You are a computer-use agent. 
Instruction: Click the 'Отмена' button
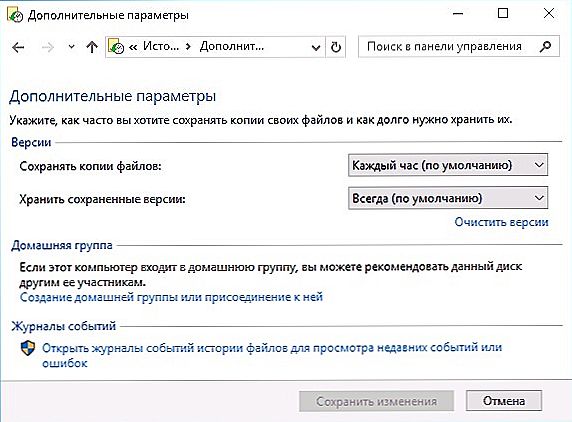(x=504, y=401)
